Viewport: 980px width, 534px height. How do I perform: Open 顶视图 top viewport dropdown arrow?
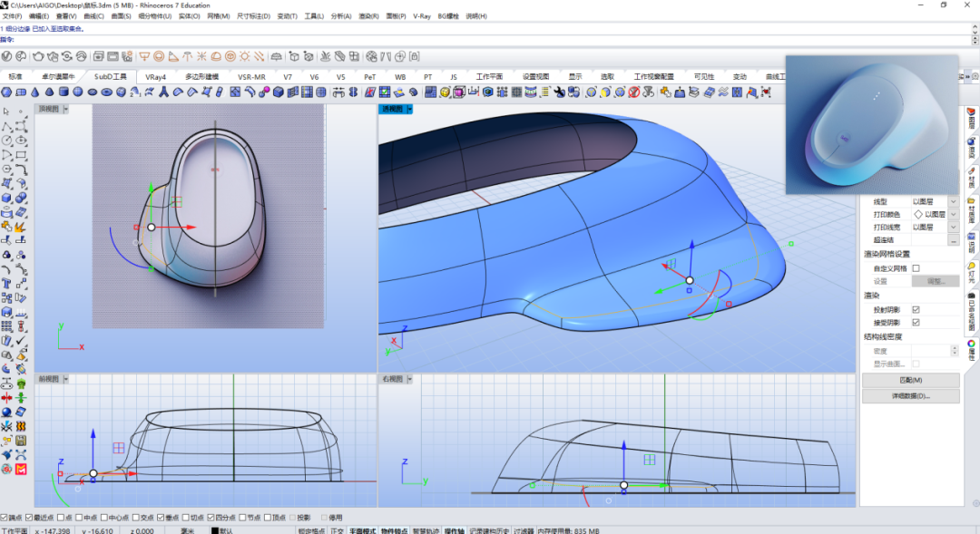(65, 109)
